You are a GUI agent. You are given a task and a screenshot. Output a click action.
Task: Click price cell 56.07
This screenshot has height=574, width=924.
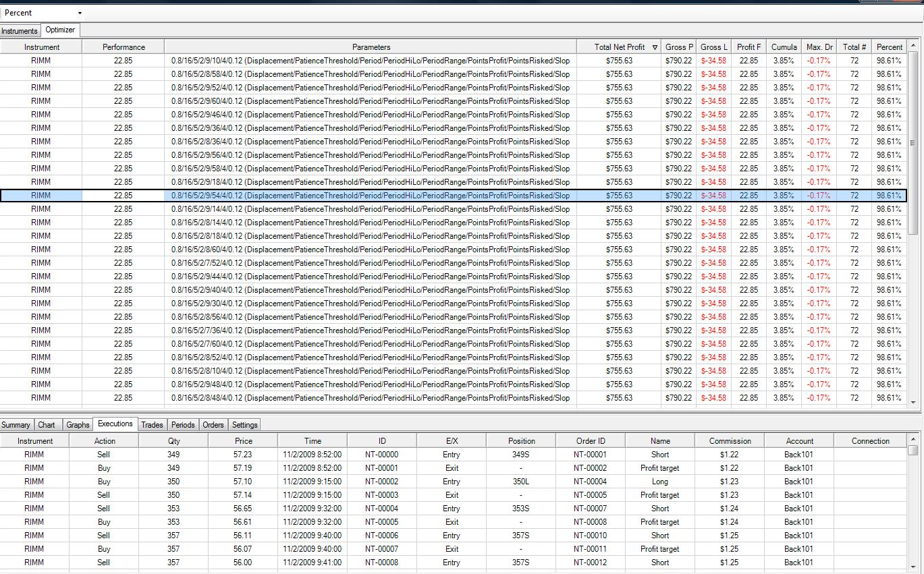point(243,549)
